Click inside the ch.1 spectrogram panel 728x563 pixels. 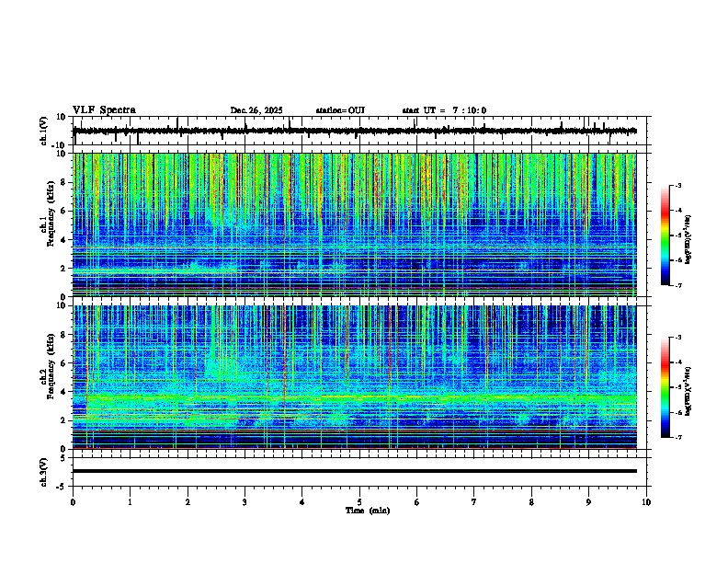[354, 224]
